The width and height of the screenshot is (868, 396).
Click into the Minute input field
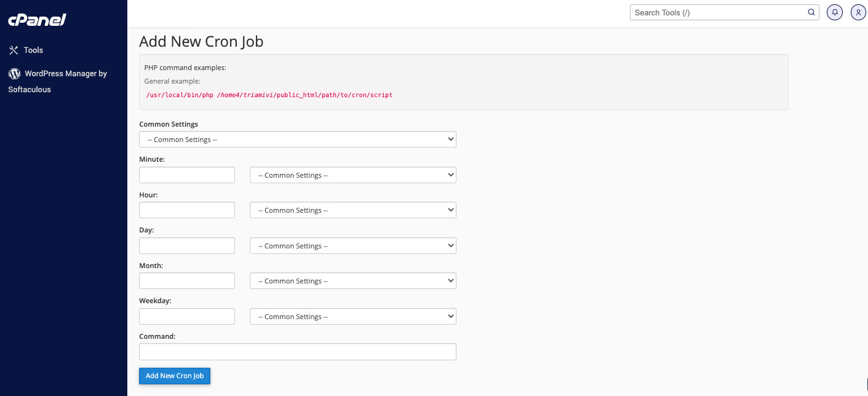(x=187, y=175)
